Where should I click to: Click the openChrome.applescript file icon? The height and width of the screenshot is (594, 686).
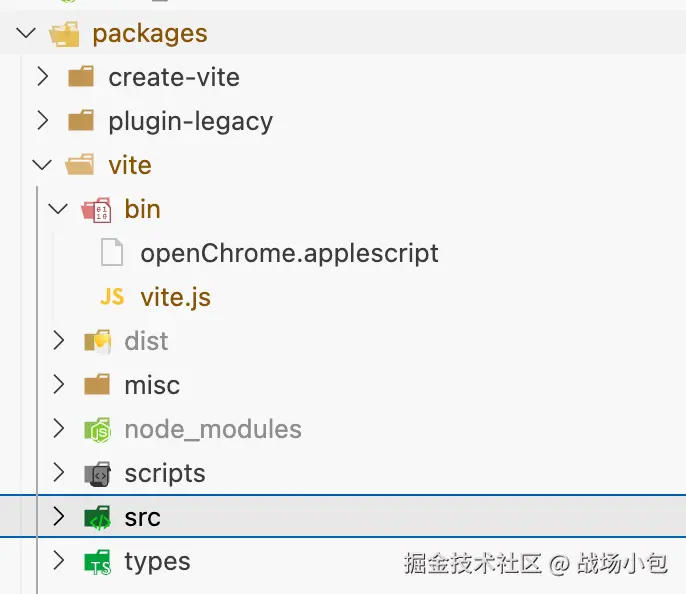pyautogui.click(x=112, y=253)
